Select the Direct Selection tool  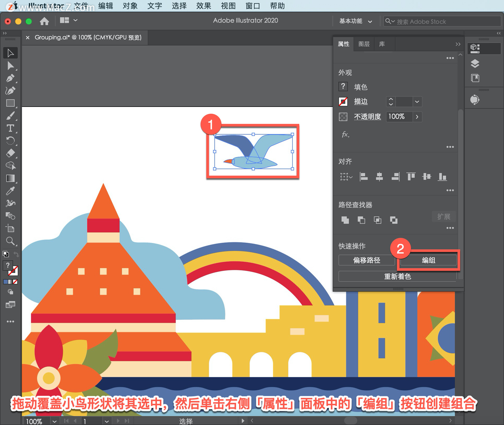[x=10, y=65]
